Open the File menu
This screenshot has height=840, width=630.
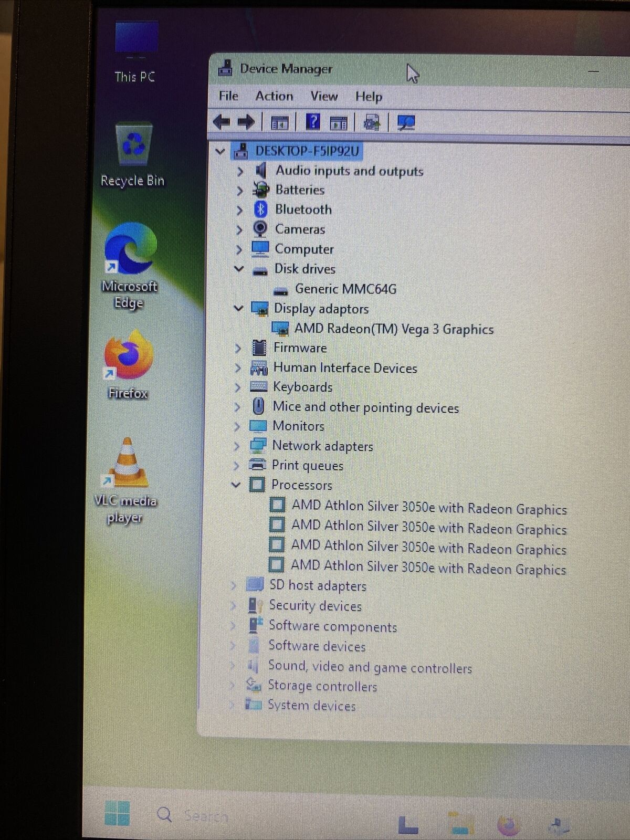(228, 96)
